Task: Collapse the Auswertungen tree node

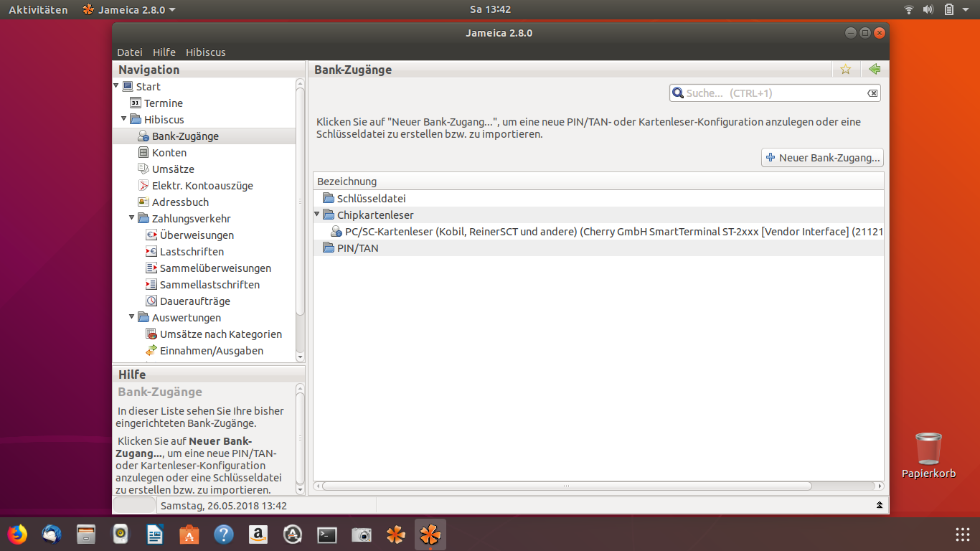Action: click(x=132, y=317)
